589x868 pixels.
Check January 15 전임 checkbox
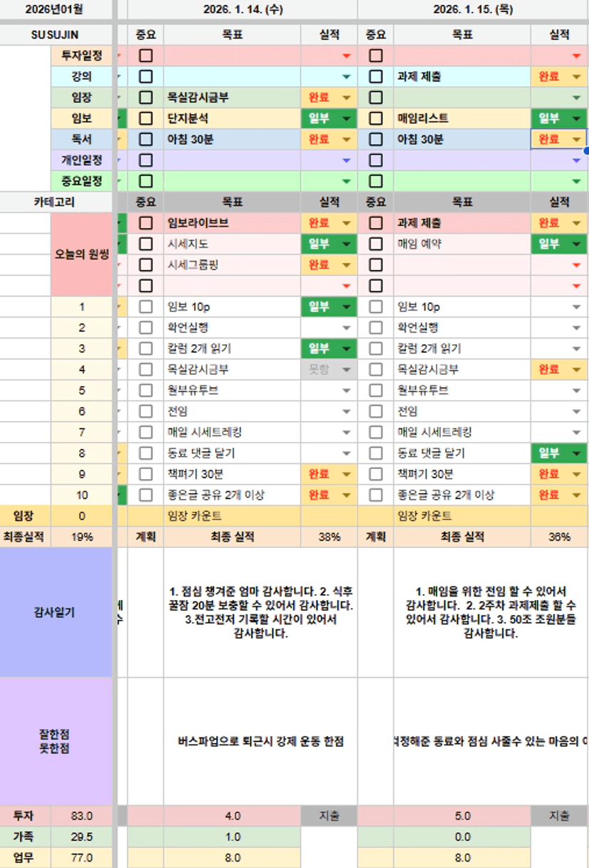click(x=376, y=411)
